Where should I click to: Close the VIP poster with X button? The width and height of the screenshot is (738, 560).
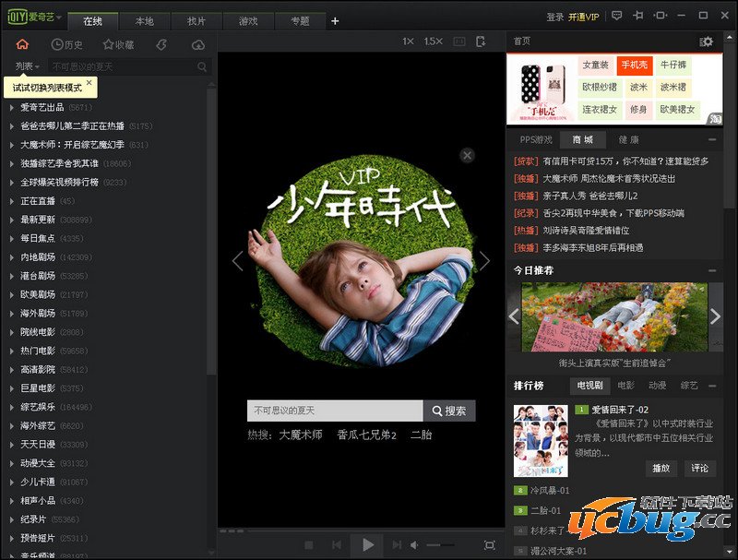tap(467, 155)
